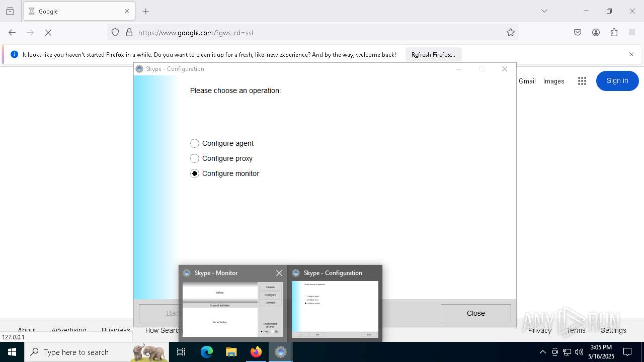This screenshot has height=362, width=644.
Task: Open the Google apps grid
Action: pyautogui.click(x=582, y=81)
